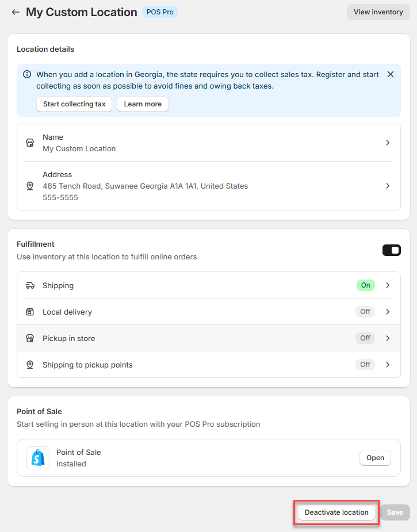Click the delivery truck icon for Shipping
417x532 pixels.
pyautogui.click(x=30, y=285)
